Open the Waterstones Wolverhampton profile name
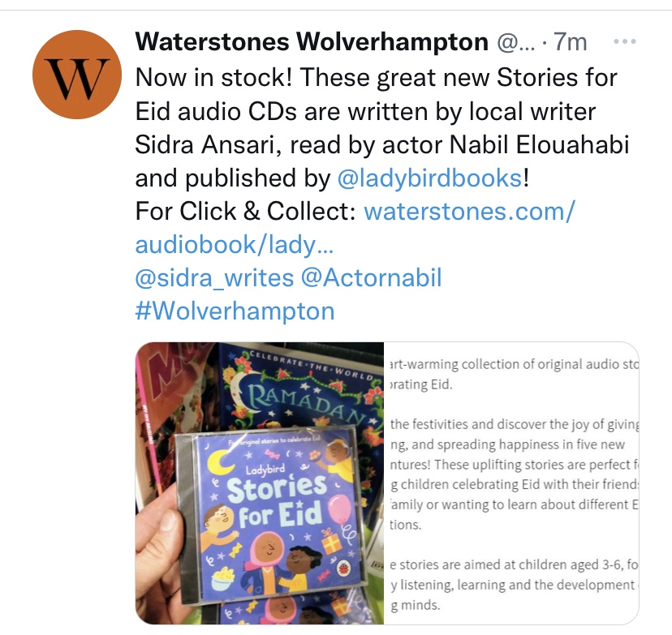The height and width of the screenshot is (635, 672). 312,42
